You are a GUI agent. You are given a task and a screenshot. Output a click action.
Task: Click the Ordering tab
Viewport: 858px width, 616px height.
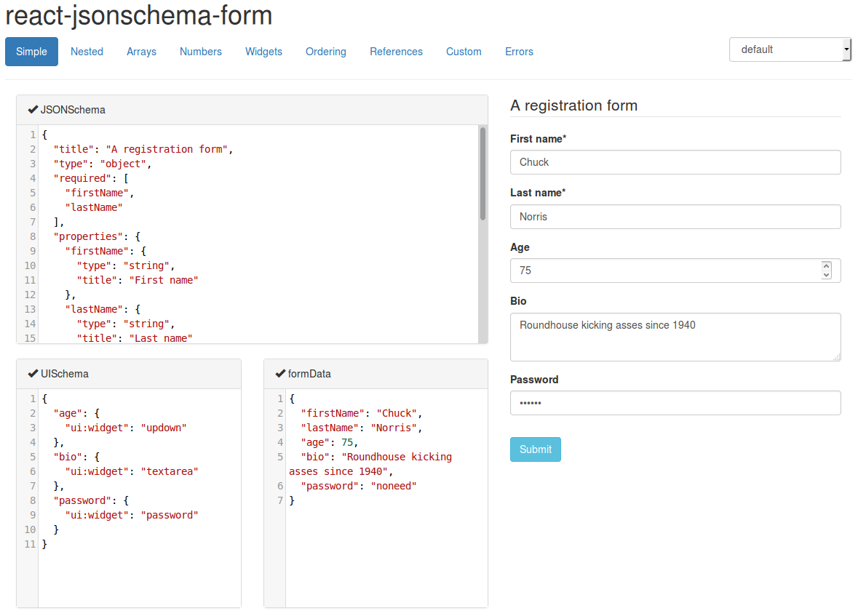tap(326, 52)
